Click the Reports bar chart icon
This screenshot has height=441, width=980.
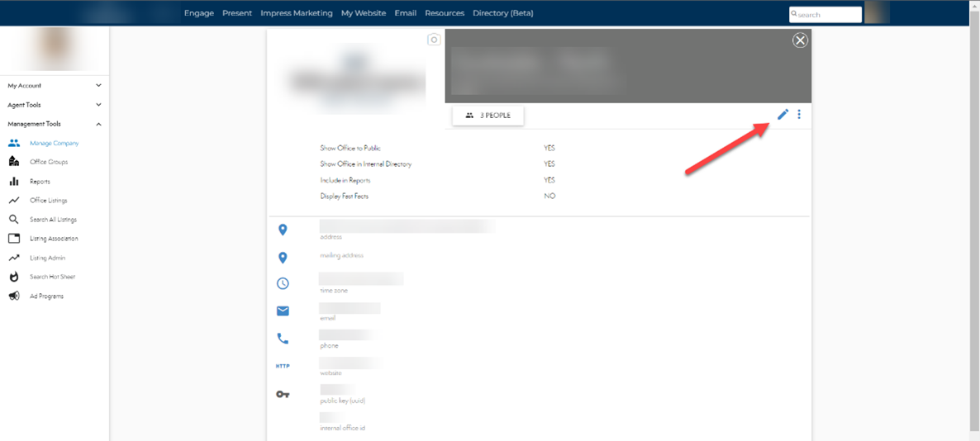pyautogui.click(x=14, y=182)
